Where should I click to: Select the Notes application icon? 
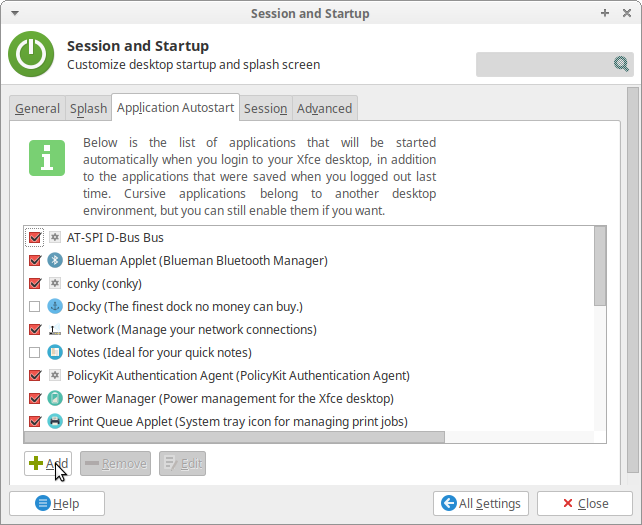pyautogui.click(x=55, y=352)
